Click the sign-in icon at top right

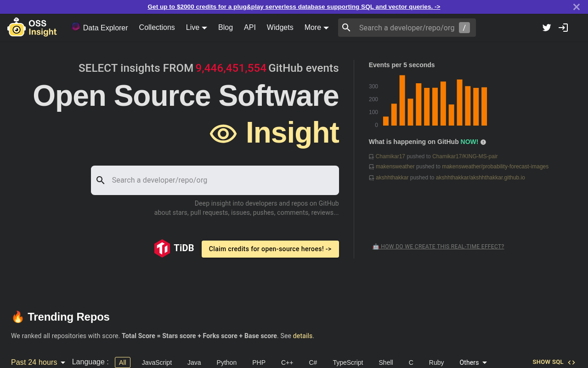(x=563, y=28)
